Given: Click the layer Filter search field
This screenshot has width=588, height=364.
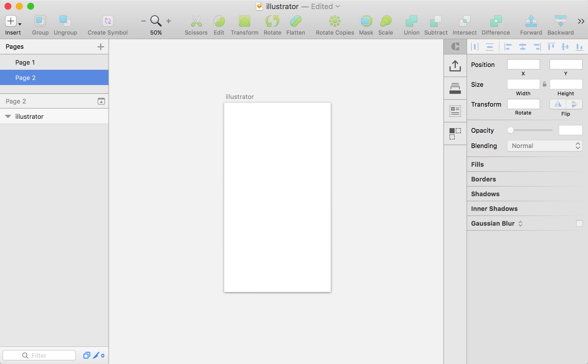Looking at the screenshot, I should pyautogui.click(x=39, y=355).
